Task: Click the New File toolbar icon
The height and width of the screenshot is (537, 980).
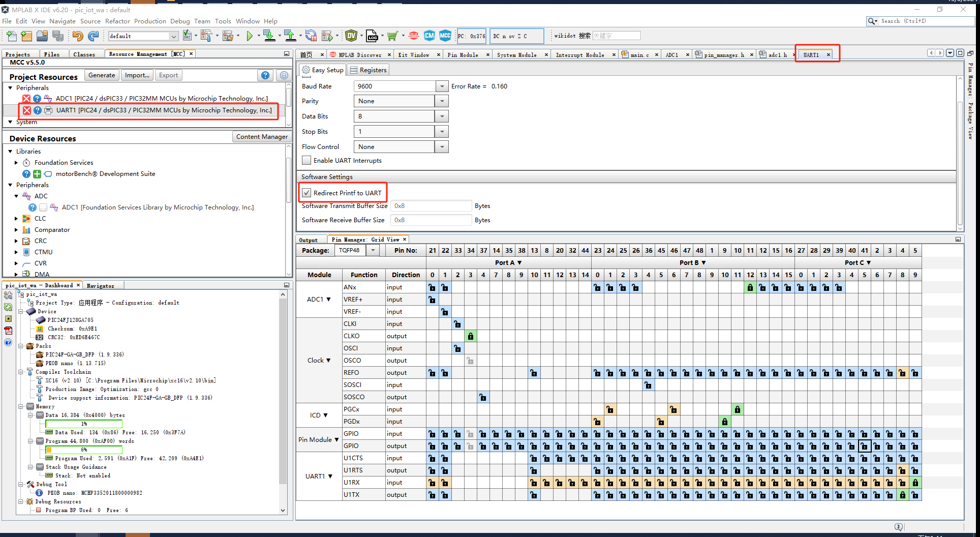Action: click(x=11, y=36)
